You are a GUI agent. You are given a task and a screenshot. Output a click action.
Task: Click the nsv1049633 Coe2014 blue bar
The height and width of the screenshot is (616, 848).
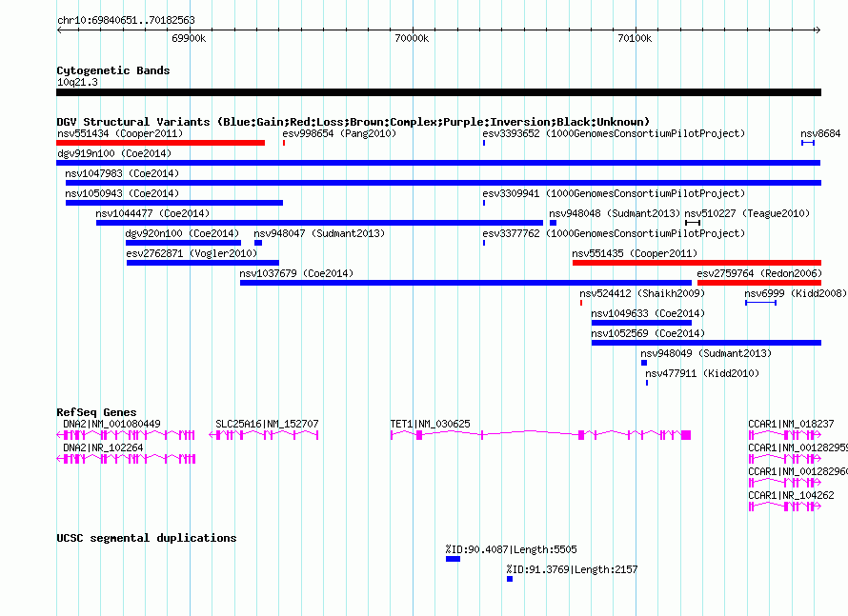pos(641,323)
